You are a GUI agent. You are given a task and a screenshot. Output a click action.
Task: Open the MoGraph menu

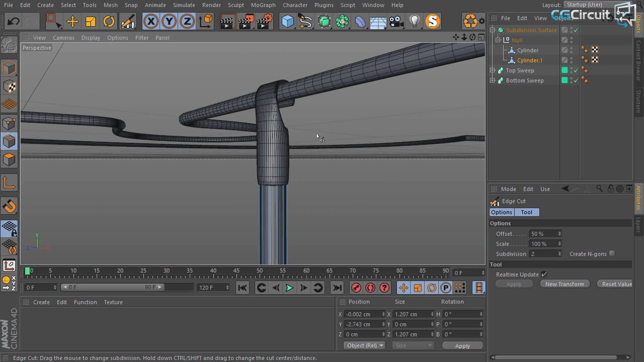coord(263,5)
